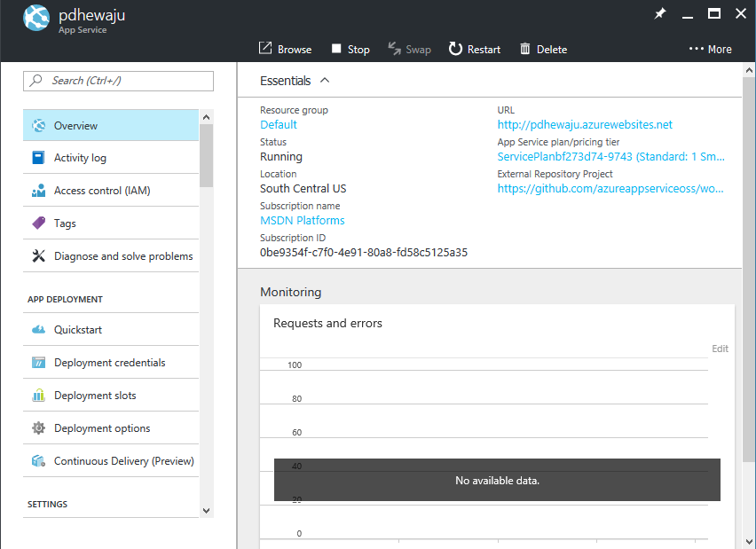756x549 pixels.
Task: Click the Restart circular arrow icon
Action: pos(455,48)
